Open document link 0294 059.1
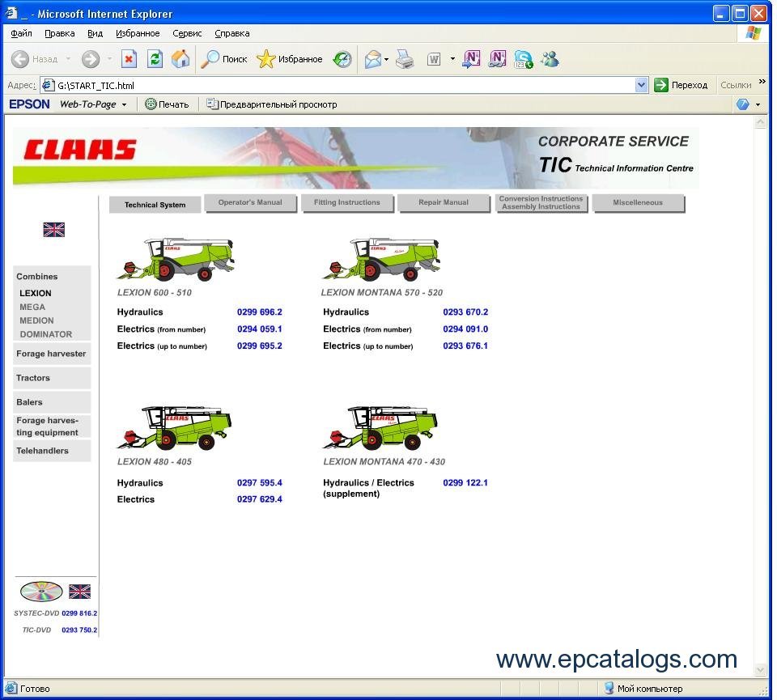Screen dimensions: 777x700 pos(259,329)
